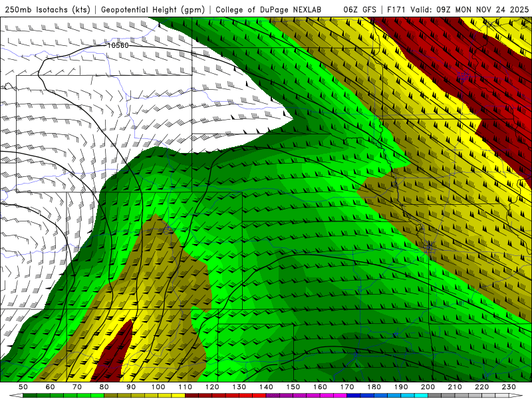Click the colorbar label "50"

click(x=23, y=387)
